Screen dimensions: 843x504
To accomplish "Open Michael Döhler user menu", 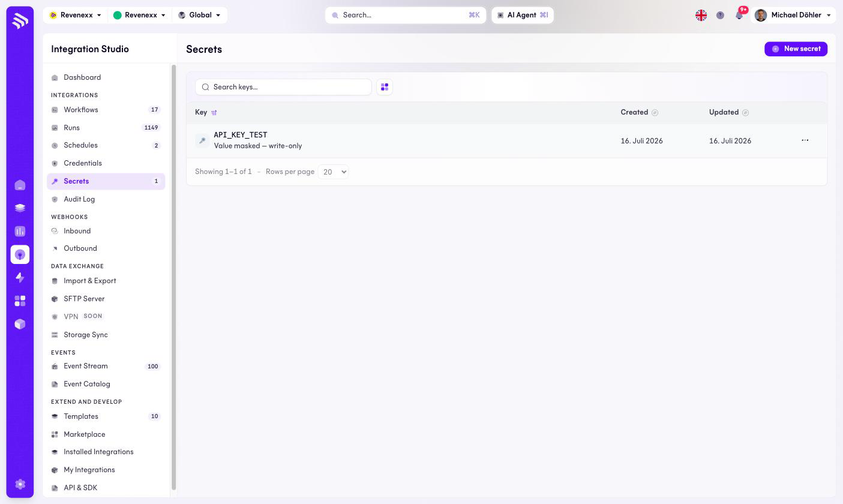I will [x=793, y=15].
